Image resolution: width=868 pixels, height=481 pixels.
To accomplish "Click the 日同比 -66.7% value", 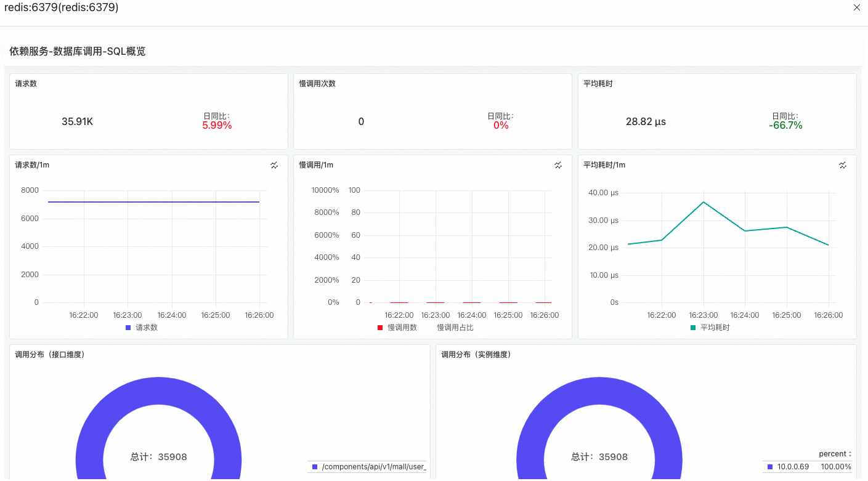I will pyautogui.click(x=785, y=125).
